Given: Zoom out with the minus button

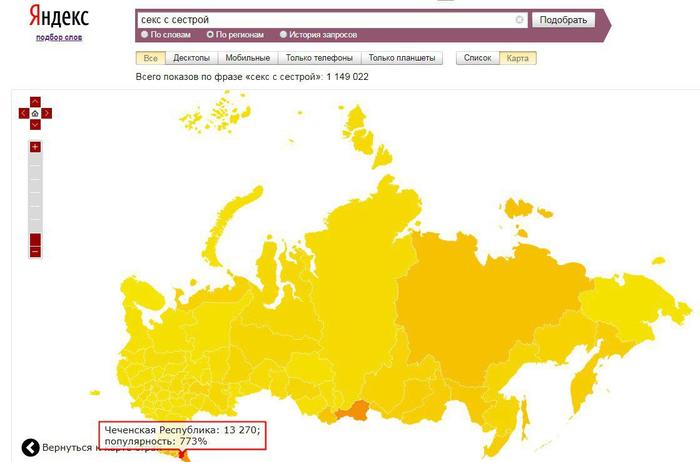Looking at the screenshot, I should [x=35, y=251].
